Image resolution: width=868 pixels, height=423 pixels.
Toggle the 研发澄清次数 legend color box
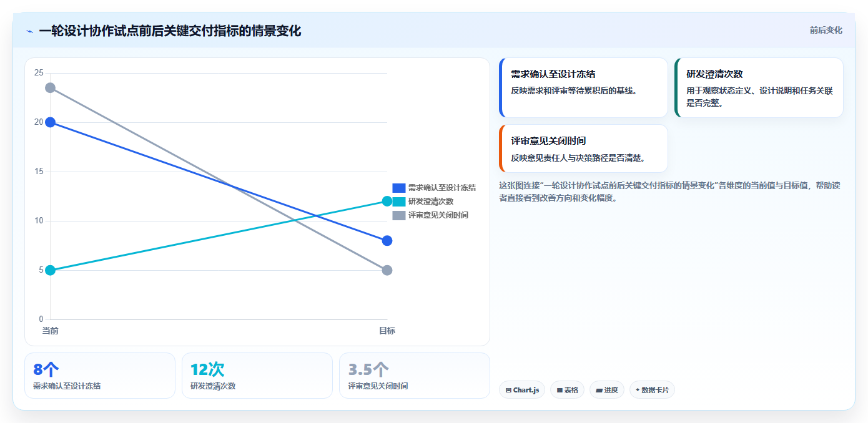pos(399,201)
